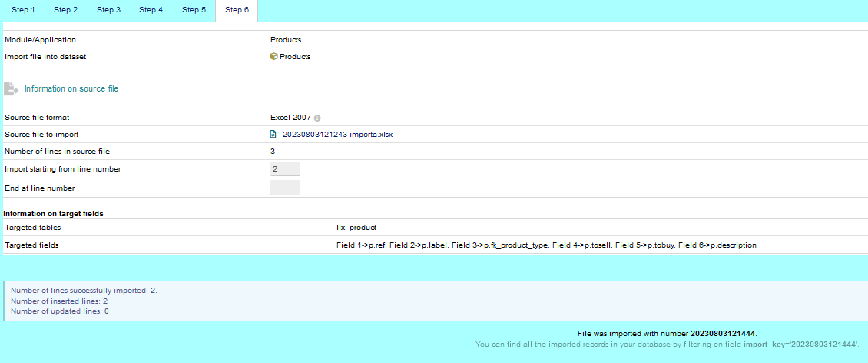Click the Products dataset name text
The height and width of the screenshot is (363, 868).
click(295, 57)
